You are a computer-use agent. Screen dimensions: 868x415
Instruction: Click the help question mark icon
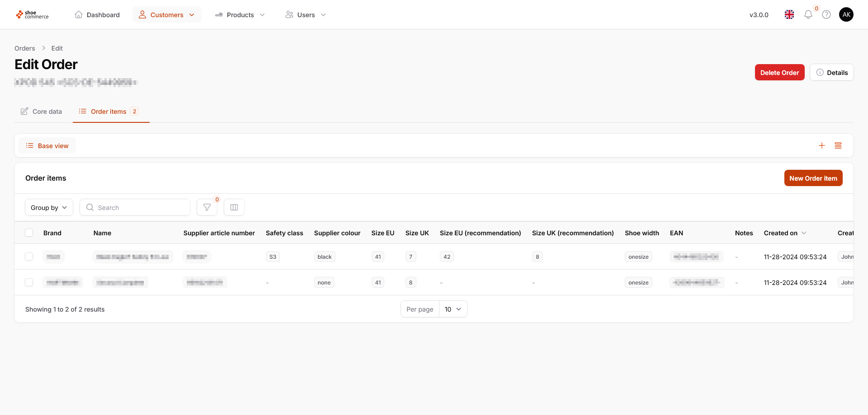826,14
